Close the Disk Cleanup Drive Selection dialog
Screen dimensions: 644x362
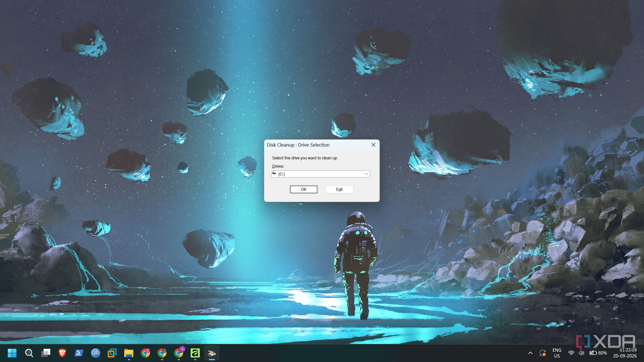click(x=373, y=145)
